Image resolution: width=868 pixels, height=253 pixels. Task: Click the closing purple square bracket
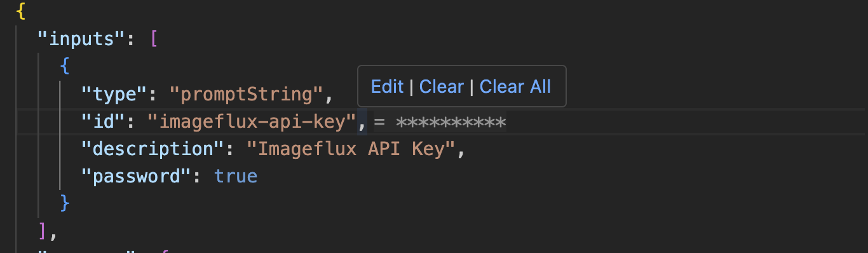[43, 231]
